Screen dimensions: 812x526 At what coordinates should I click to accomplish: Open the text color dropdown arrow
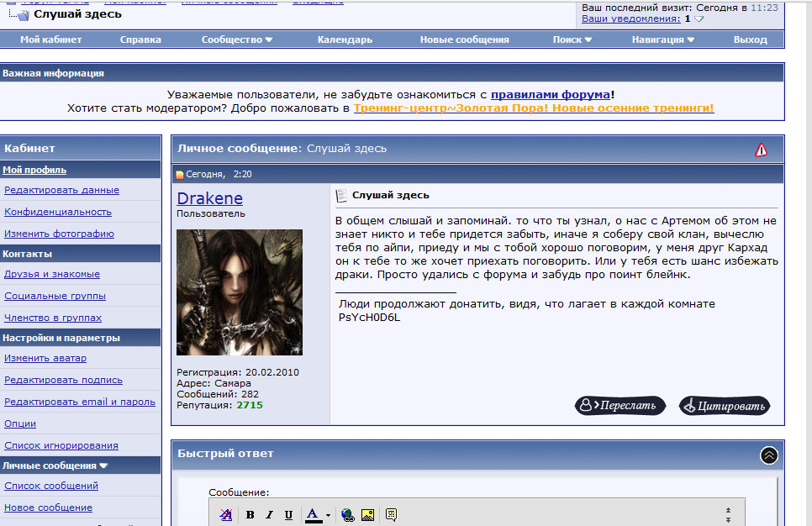click(328, 515)
